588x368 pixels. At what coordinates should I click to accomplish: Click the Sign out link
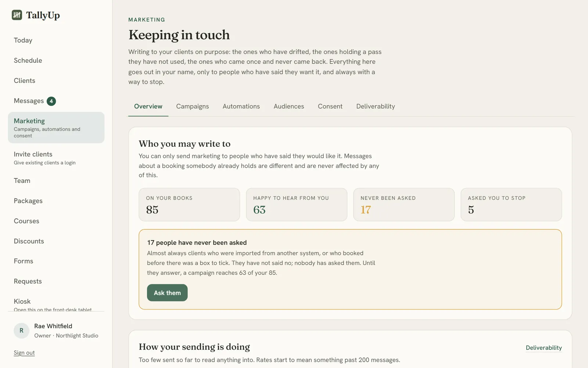[24, 353]
